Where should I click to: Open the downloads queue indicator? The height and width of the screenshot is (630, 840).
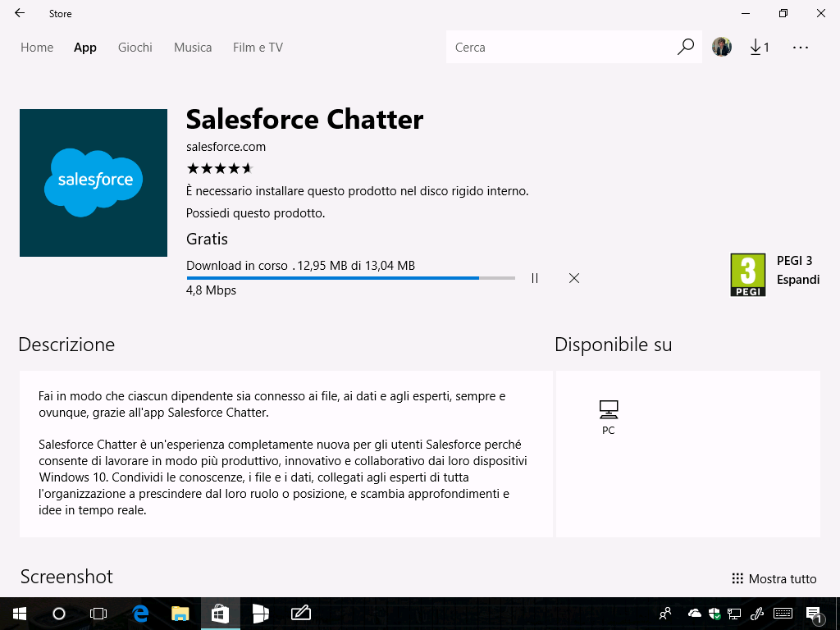(760, 47)
